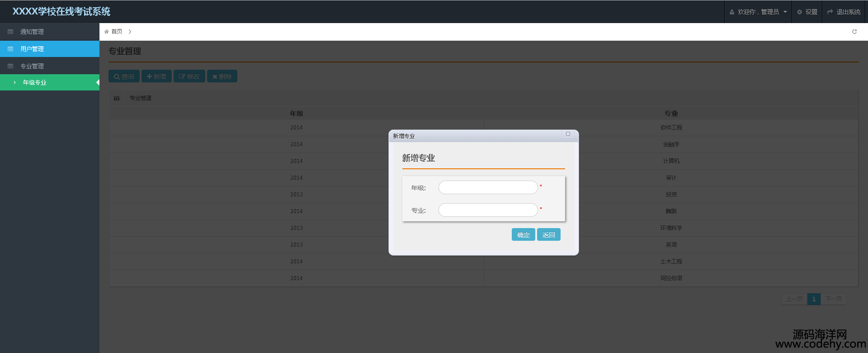
Task: Select the table row for 土木工程
Action: point(484,262)
